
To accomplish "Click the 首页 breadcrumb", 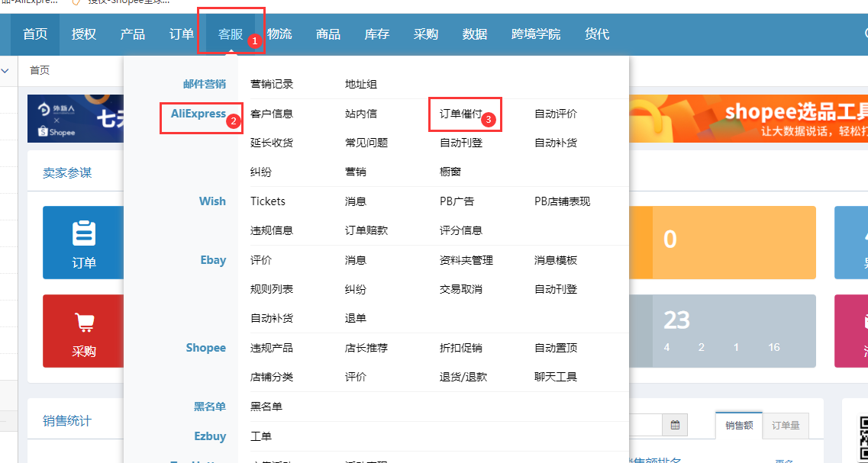I will (x=39, y=70).
